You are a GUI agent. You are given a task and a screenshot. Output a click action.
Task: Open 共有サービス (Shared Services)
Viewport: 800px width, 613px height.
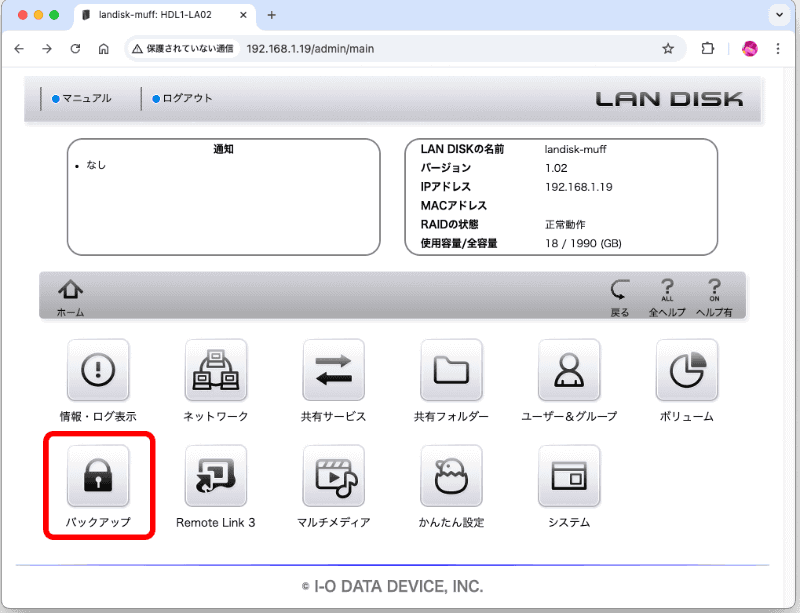(333, 370)
